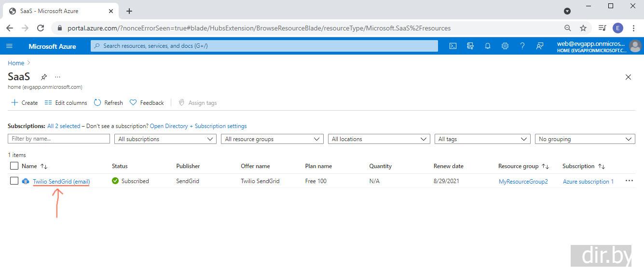Screen dimensions: 644x272
Task: Open the row's more options ellipsis
Action: coord(629,181)
